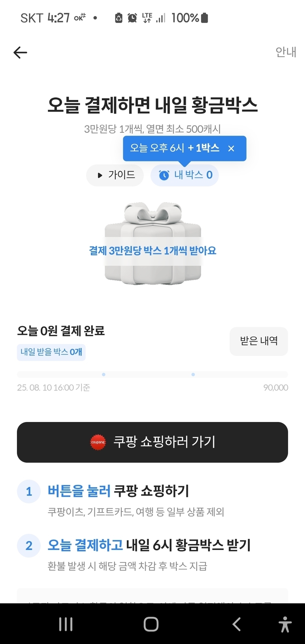This screenshot has height=644, width=305.
Task: Tap second dot on payment progress bar
Action: click(x=193, y=375)
